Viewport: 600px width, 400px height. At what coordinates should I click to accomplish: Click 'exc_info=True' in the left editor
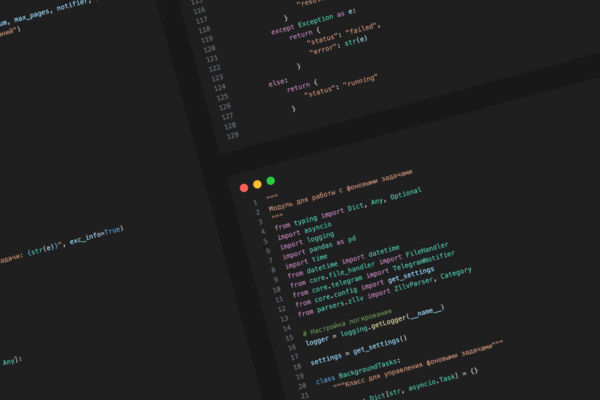(96, 235)
